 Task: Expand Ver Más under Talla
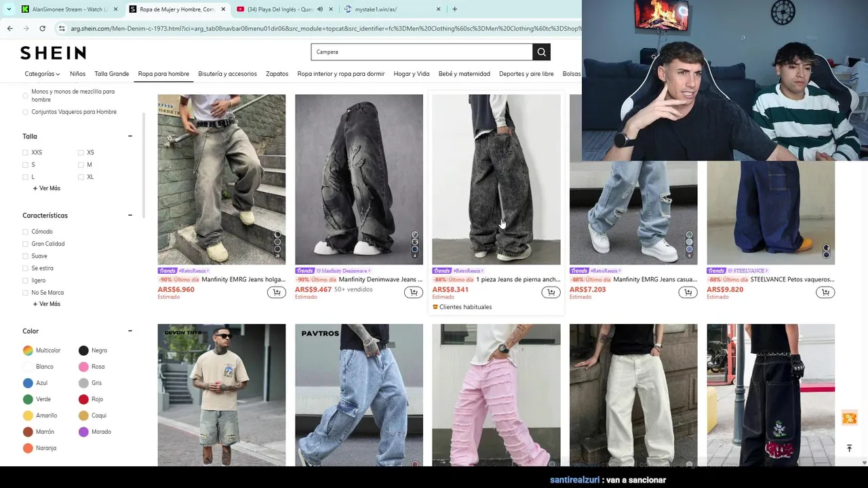[47, 188]
